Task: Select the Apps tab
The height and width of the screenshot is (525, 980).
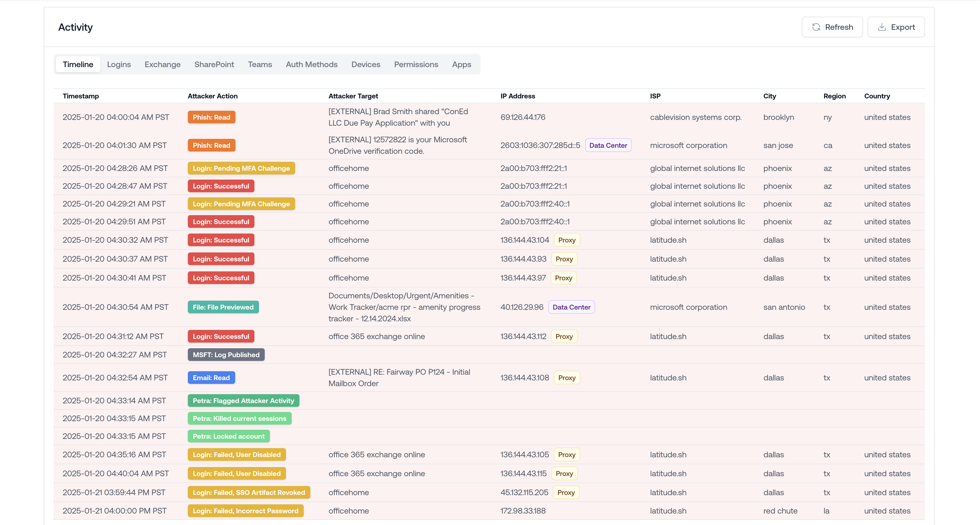Action: tap(461, 64)
